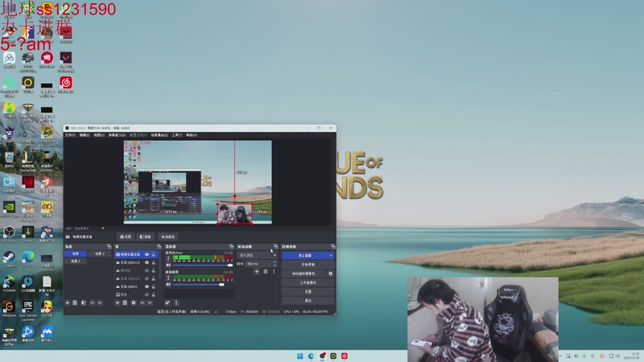Viewport: 644px width, 362px height.
Task: Open Epic Games Launcher desktop icon
Action: pyautogui.click(x=28, y=310)
